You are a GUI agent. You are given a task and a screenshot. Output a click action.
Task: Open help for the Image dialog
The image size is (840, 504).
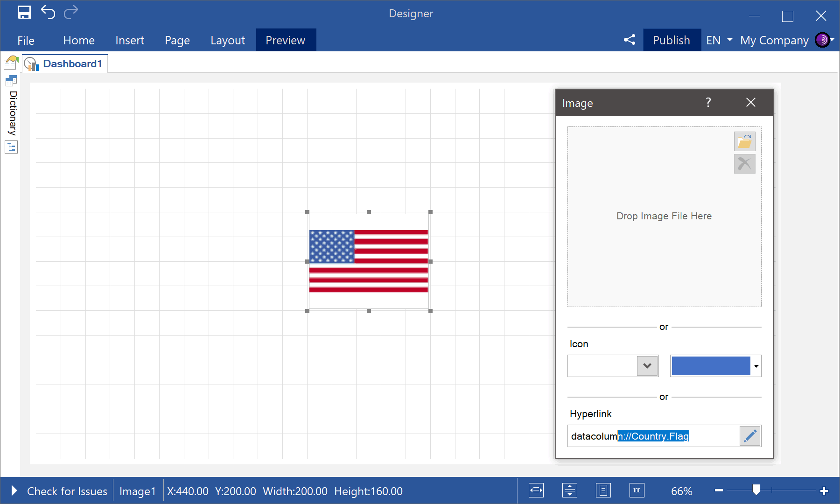708,102
